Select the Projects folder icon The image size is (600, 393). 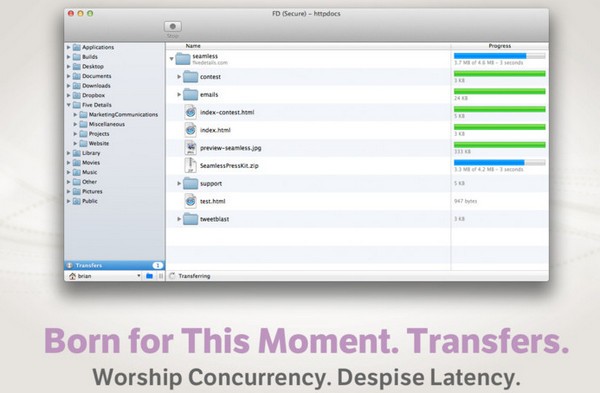click(83, 134)
